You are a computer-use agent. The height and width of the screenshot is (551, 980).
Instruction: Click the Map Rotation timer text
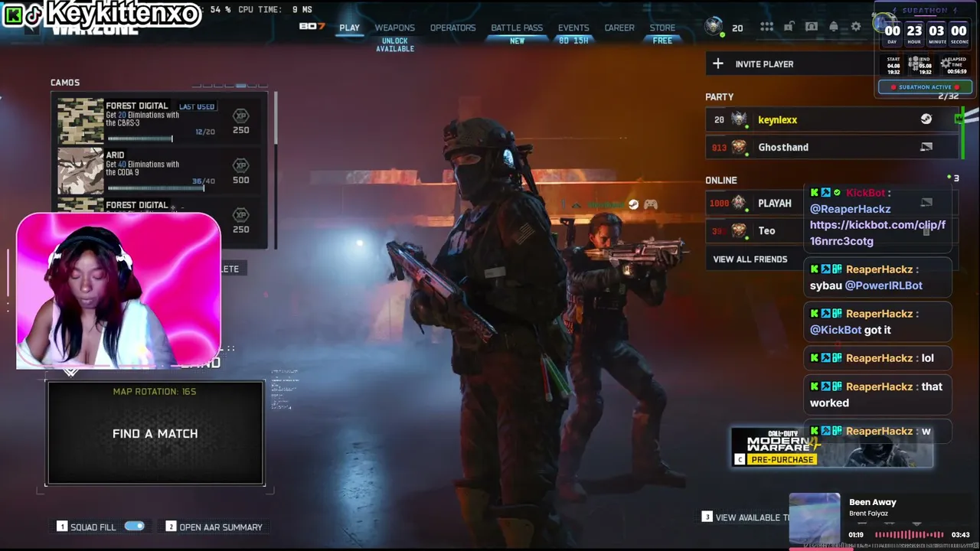coord(155,391)
